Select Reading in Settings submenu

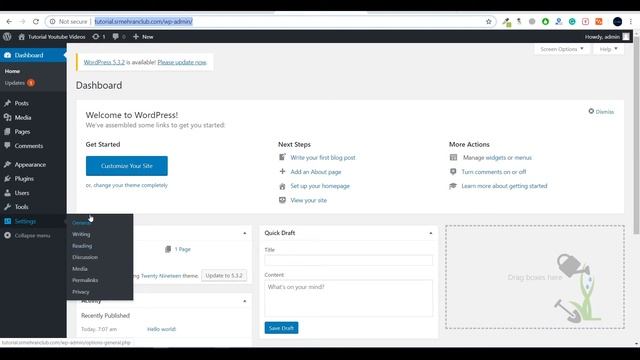82,246
